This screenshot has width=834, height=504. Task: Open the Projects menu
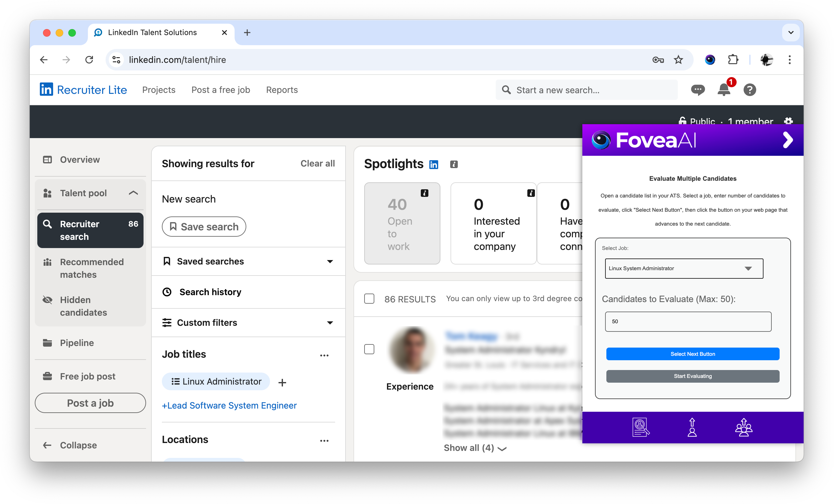click(158, 90)
